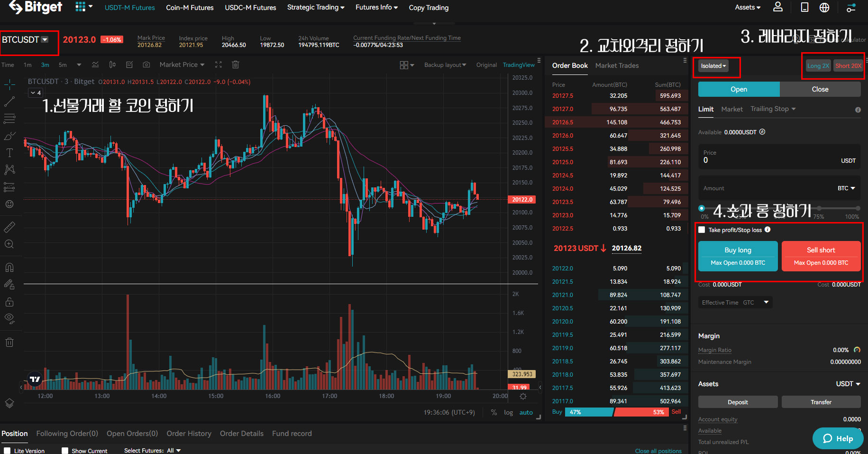Expand the time interval dropdown arrow
This screenshot has height=454, width=868.
79,65
